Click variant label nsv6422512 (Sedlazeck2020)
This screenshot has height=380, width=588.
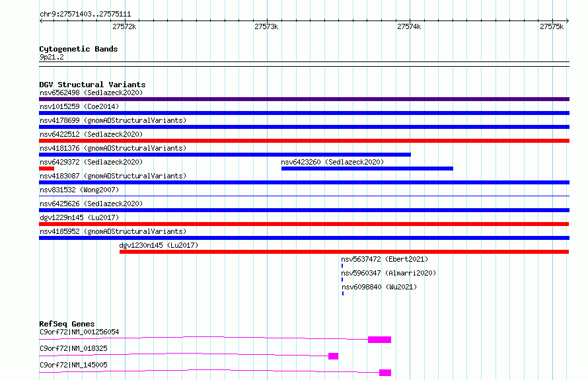pyautogui.click(x=91, y=134)
